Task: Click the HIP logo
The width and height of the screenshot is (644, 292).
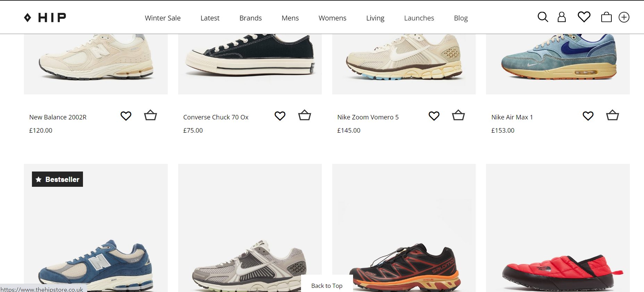Action: pyautogui.click(x=45, y=17)
